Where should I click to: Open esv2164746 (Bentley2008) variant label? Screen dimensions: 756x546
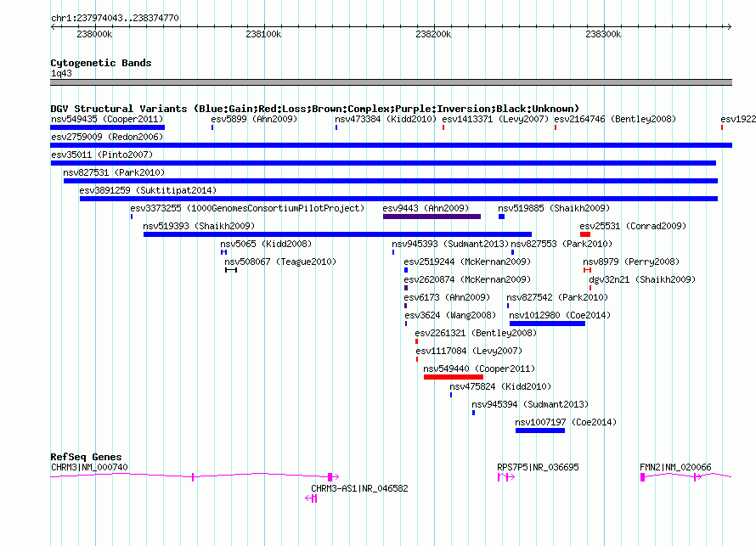(x=615, y=119)
